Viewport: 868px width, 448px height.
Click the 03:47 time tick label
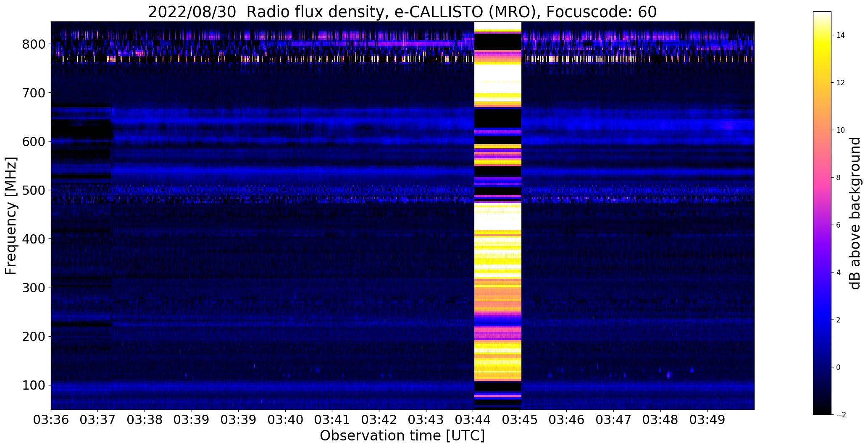614,420
